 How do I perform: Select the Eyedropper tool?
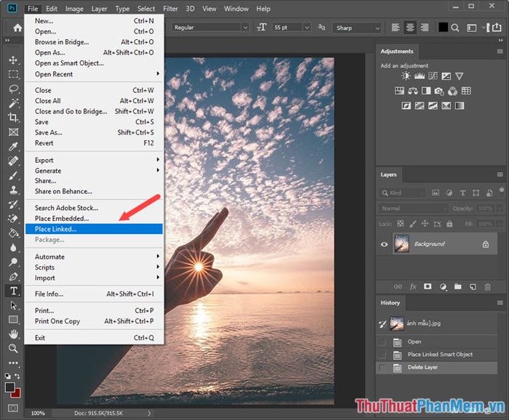(x=13, y=147)
